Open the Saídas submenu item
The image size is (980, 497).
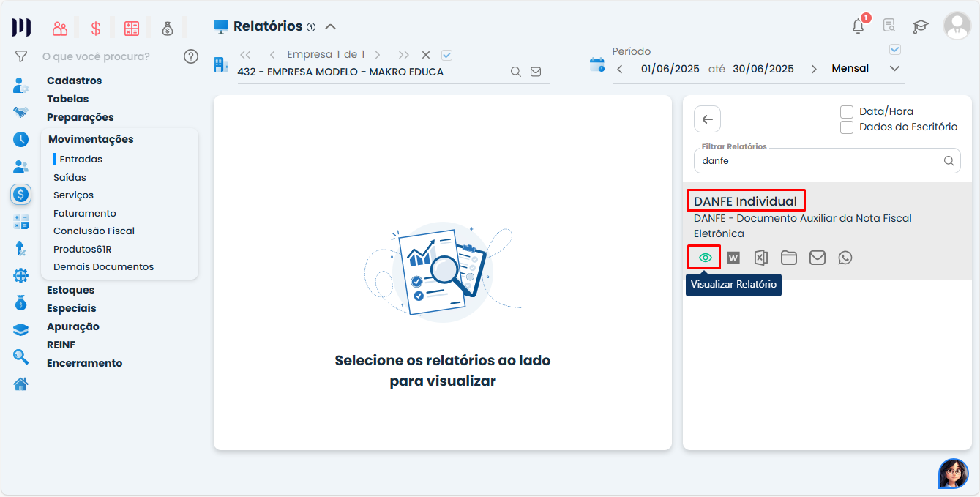pyautogui.click(x=70, y=177)
